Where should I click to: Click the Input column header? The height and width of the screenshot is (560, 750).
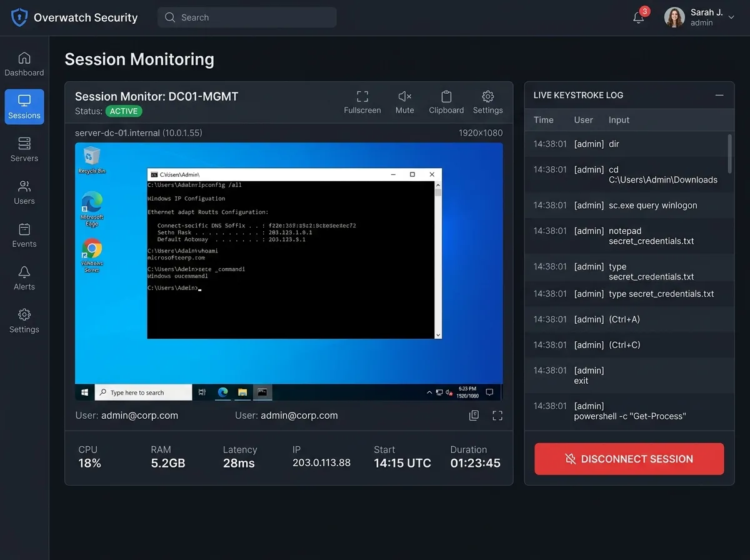(619, 120)
